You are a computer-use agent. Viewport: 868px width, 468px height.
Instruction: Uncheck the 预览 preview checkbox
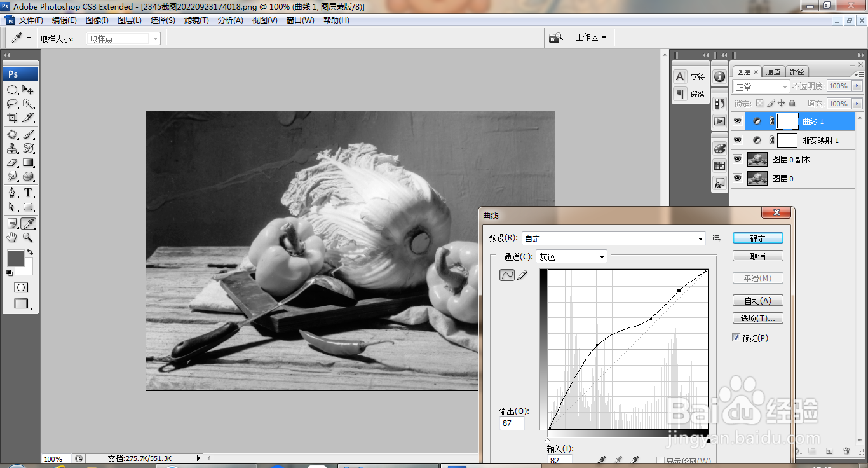736,338
